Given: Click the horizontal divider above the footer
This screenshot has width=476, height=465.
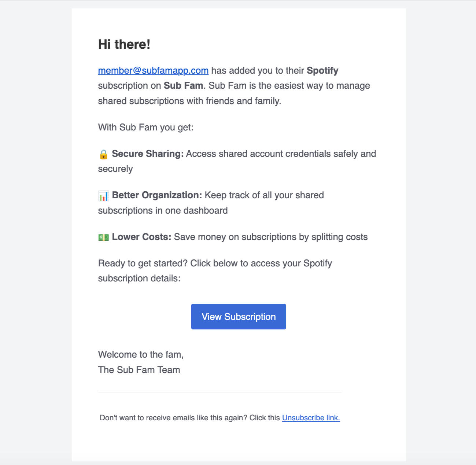Looking at the screenshot, I should [220, 392].
